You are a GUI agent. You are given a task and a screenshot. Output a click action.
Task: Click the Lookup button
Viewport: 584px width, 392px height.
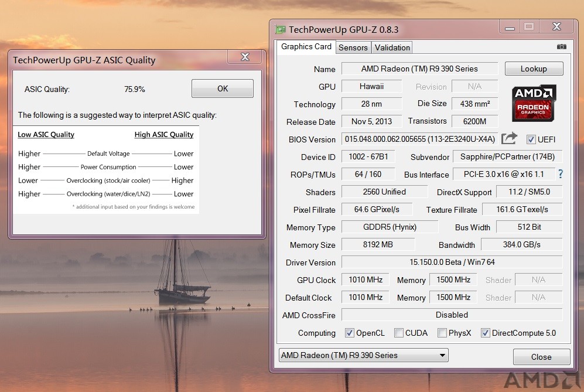click(534, 69)
